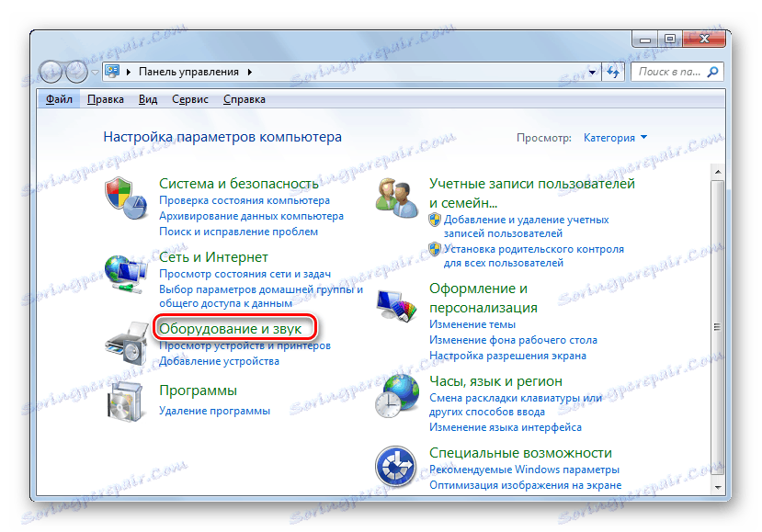Viewport: 762px width, 532px height.
Task: Open 'Специальные возможности' category
Action: (x=520, y=453)
